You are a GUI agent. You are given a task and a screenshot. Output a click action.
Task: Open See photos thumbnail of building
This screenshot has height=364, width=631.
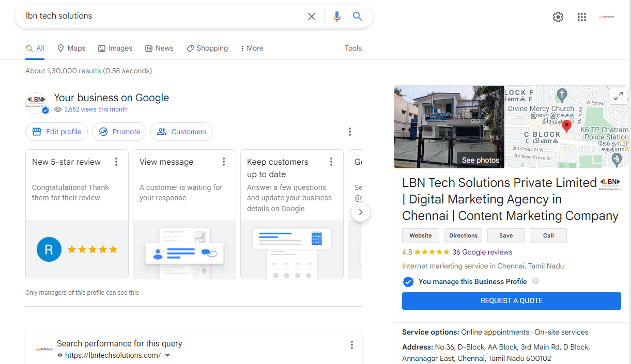pos(449,127)
